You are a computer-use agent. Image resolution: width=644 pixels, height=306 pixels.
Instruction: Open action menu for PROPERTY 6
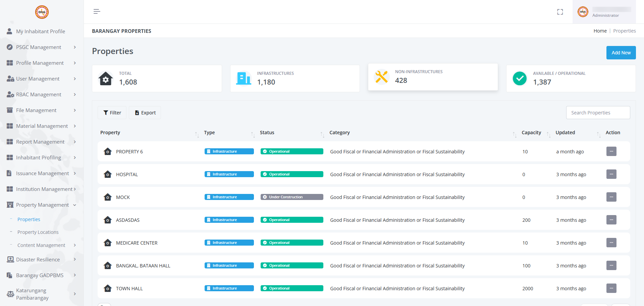click(611, 151)
